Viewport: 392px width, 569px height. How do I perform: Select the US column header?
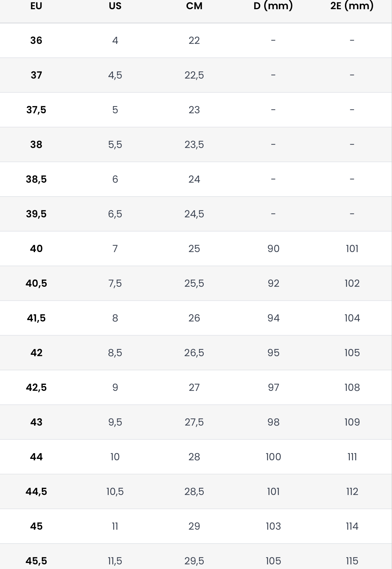coord(115,6)
